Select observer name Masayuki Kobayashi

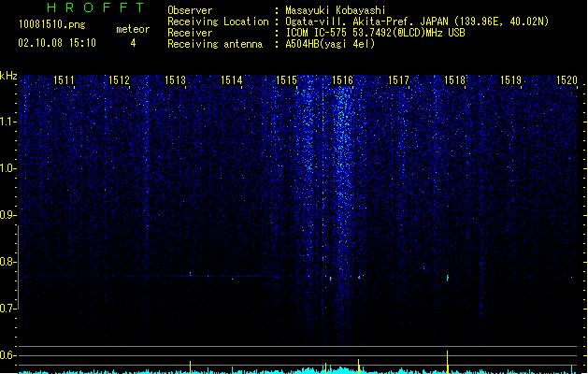click(335, 10)
